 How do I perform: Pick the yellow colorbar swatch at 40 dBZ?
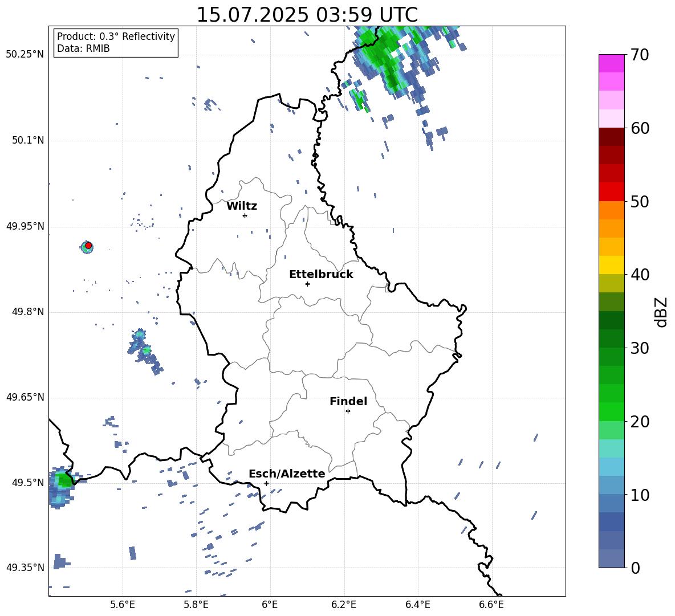[x=611, y=265]
